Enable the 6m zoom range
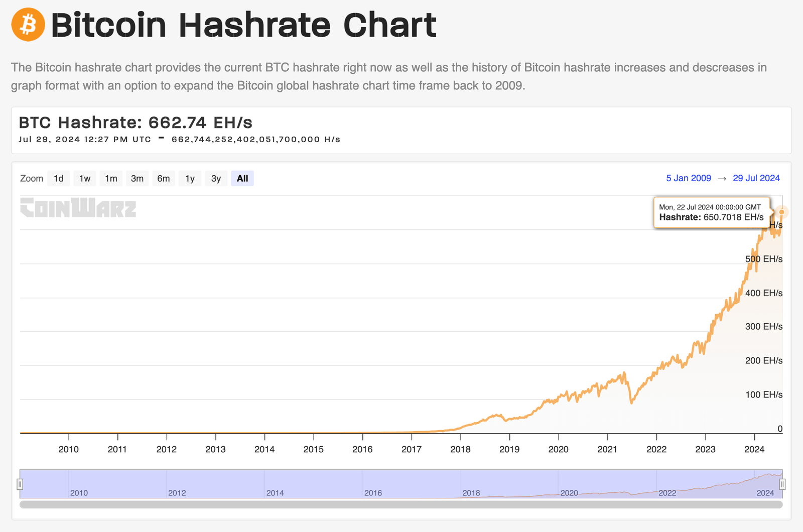This screenshot has height=532, width=803. [x=163, y=178]
